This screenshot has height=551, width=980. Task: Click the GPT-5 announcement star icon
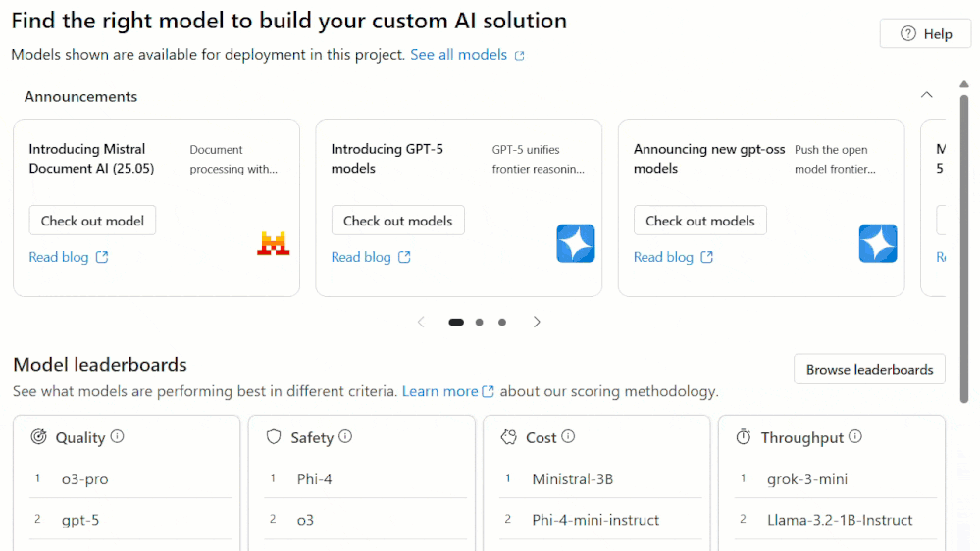(x=576, y=243)
